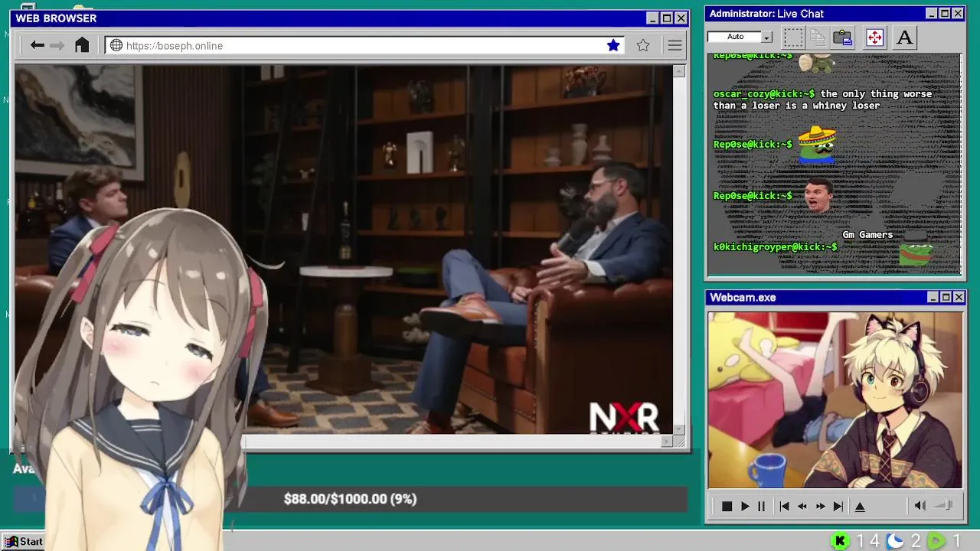The height and width of the screenshot is (551, 980).
Task: Select the dashed marquee selection tool
Action: (x=793, y=37)
